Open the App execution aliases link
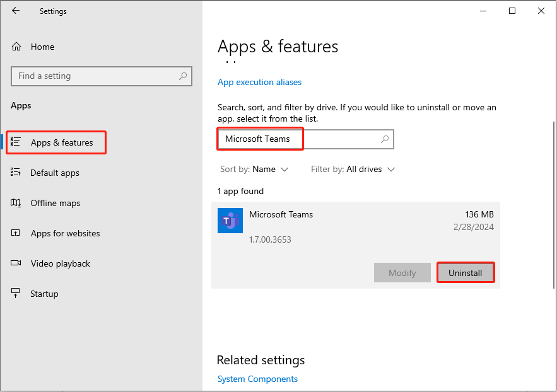This screenshot has height=392, width=557. [x=259, y=82]
